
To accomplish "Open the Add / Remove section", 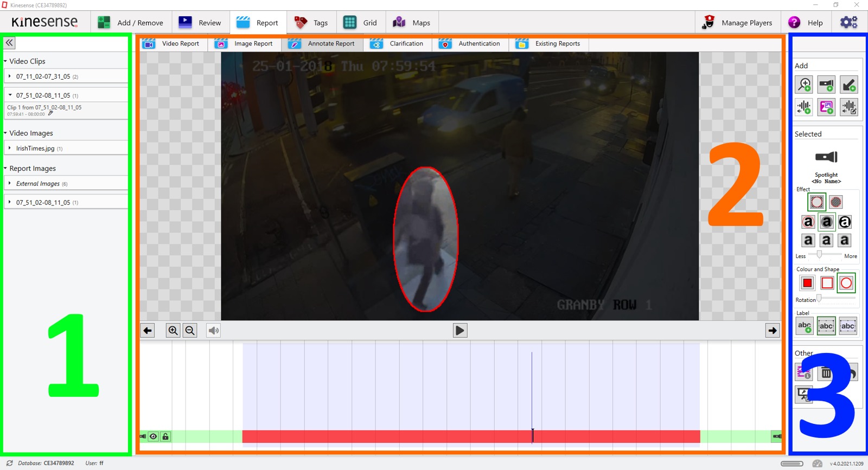I will coord(131,23).
